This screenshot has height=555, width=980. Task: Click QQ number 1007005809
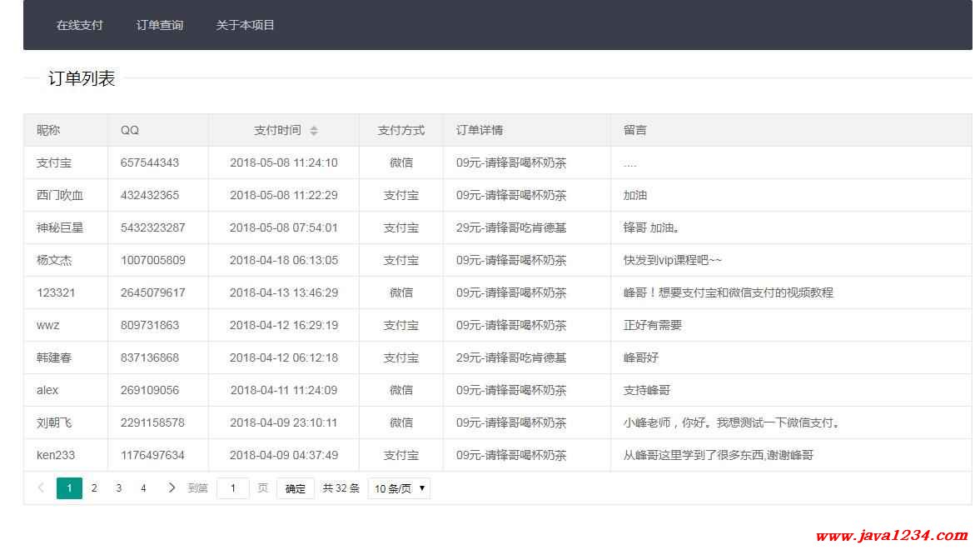(153, 260)
